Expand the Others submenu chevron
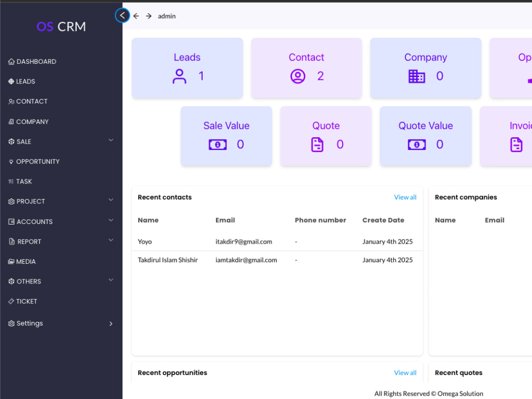 (x=111, y=280)
